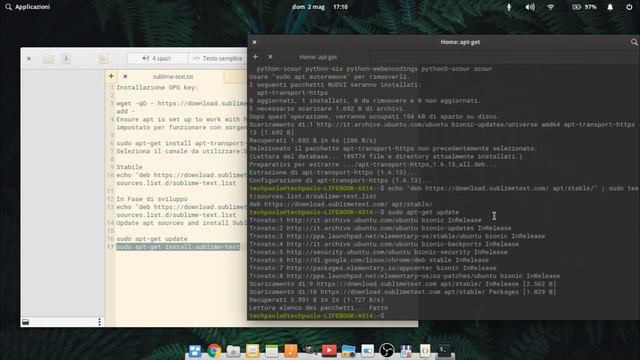Click editor line 'Stabile'
The width and height of the screenshot is (640, 360).
point(129,167)
